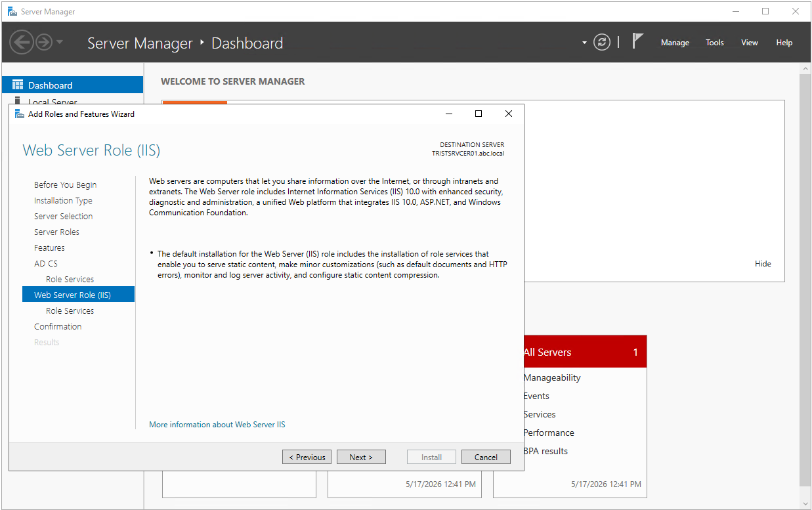Go to Server Roles step
The image size is (812, 510).
click(56, 232)
